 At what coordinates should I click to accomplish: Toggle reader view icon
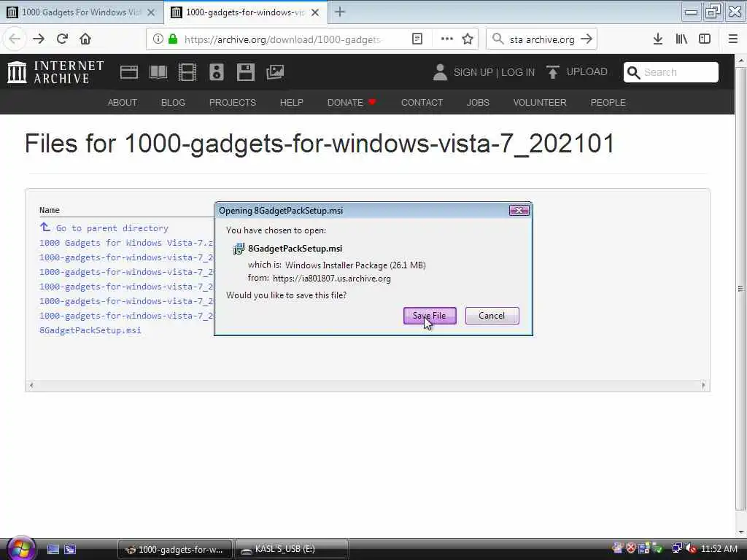coord(417,39)
